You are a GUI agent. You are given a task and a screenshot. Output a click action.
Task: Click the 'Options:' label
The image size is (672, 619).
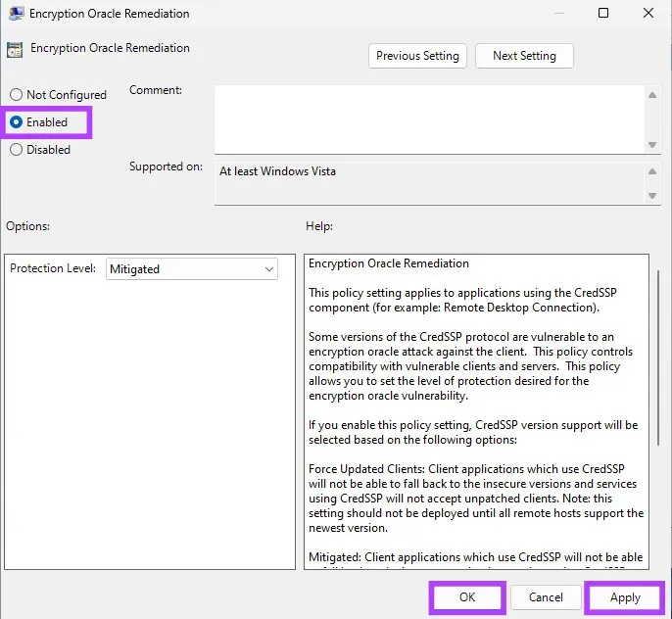tap(27, 225)
